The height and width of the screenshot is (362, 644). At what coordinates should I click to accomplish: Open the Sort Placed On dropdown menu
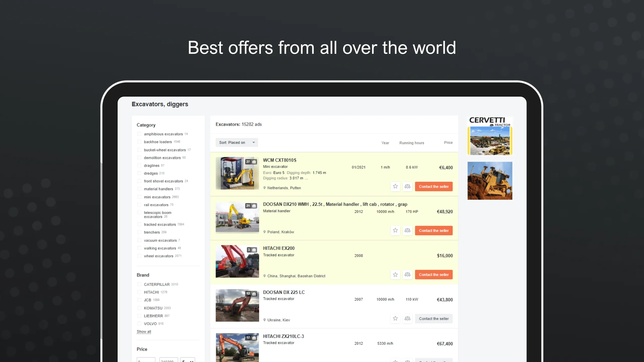(237, 142)
